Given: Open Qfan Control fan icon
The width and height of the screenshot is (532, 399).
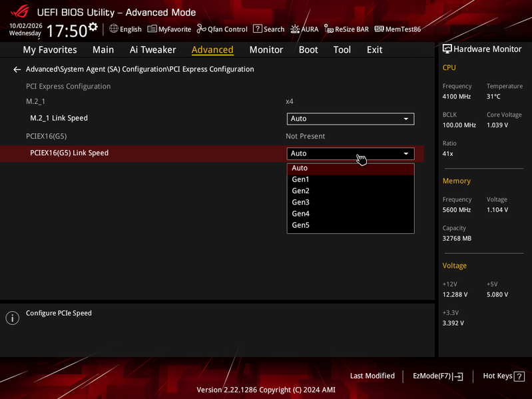Looking at the screenshot, I should [202, 29].
